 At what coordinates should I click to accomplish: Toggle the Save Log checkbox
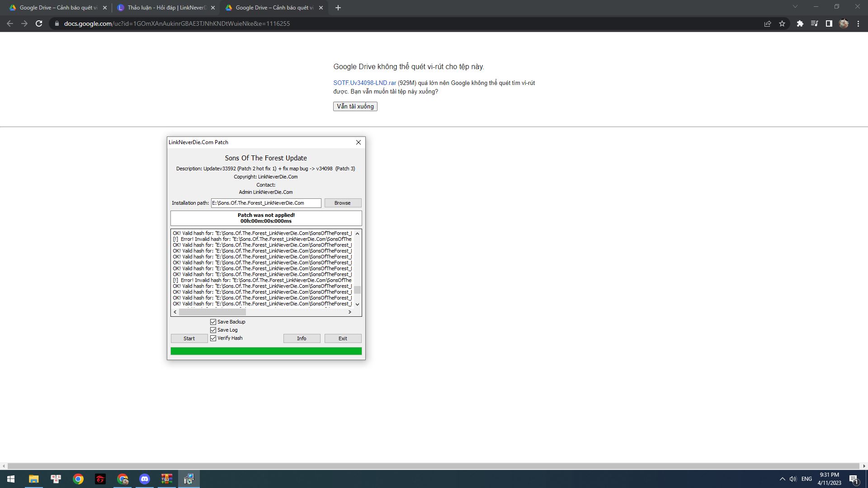[x=213, y=330]
